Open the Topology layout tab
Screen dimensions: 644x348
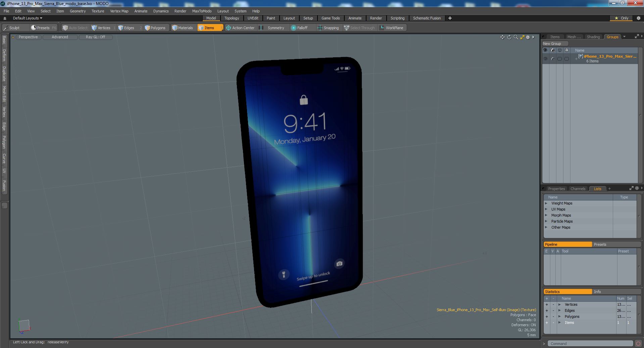232,18
